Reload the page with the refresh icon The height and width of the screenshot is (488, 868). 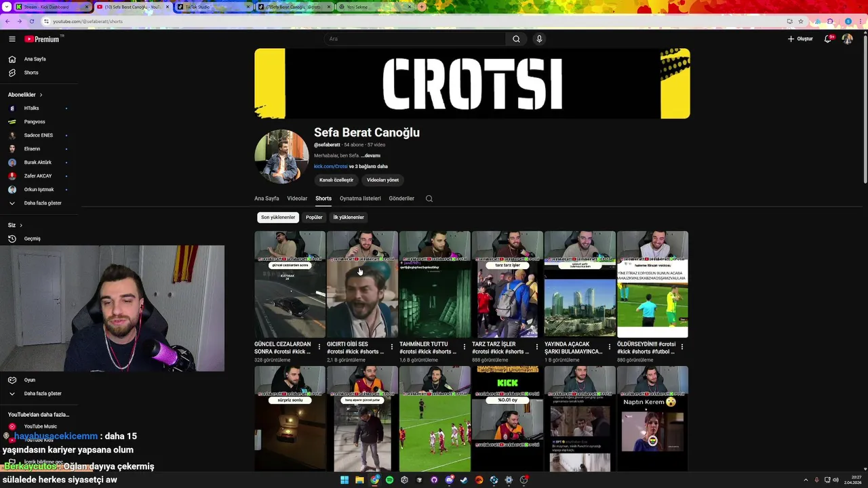[x=31, y=21]
